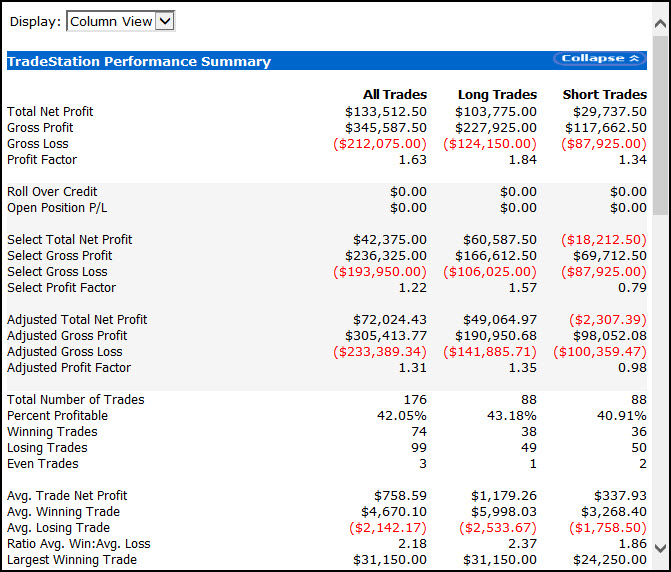Click the $305,413.77 adjusted gross profit value
The height and width of the screenshot is (572, 671).
click(x=386, y=335)
